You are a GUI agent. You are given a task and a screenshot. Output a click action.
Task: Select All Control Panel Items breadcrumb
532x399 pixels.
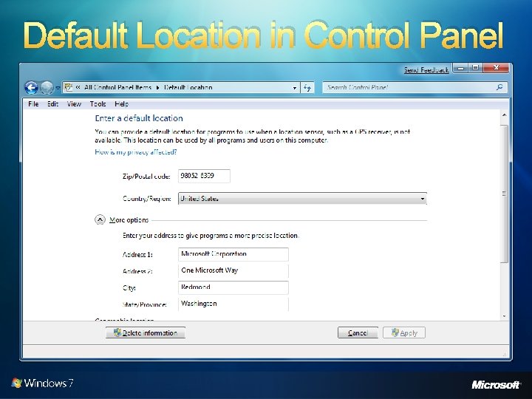pyautogui.click(x=117, y=87)
